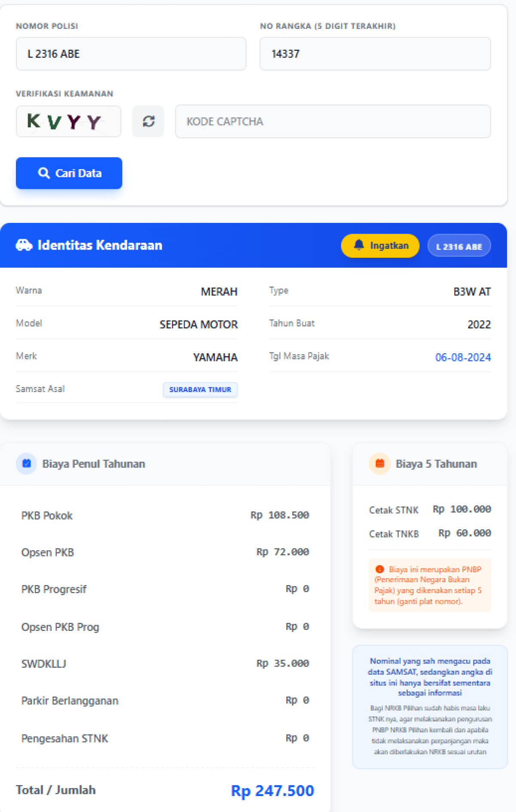This screenshot has height=812, width=516.
Task: Focus the Nomor Polisi input field
Action: pos(131,54)
